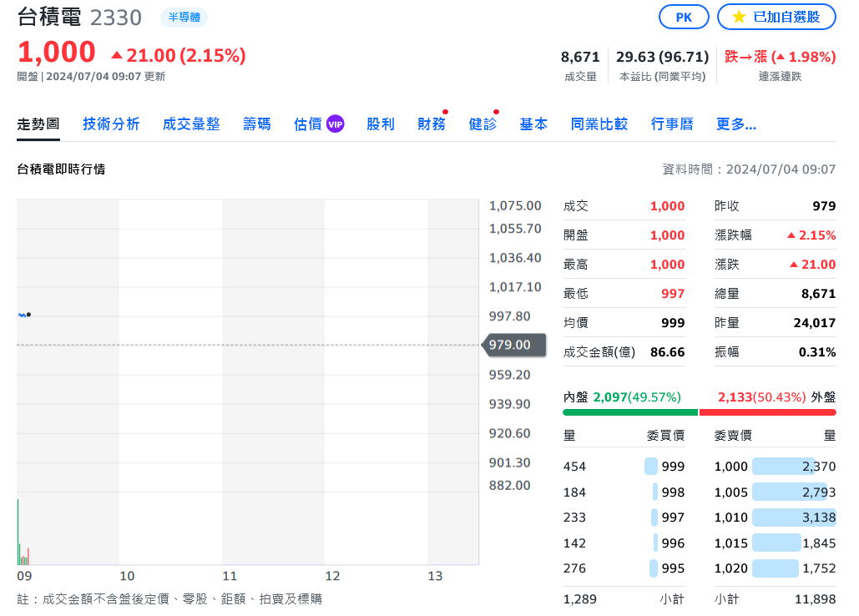This screenshot has width=859, height=616.
Task: Switch to the 成交彙整 tab
Action: pyautogui.click(x=191, y=124)
